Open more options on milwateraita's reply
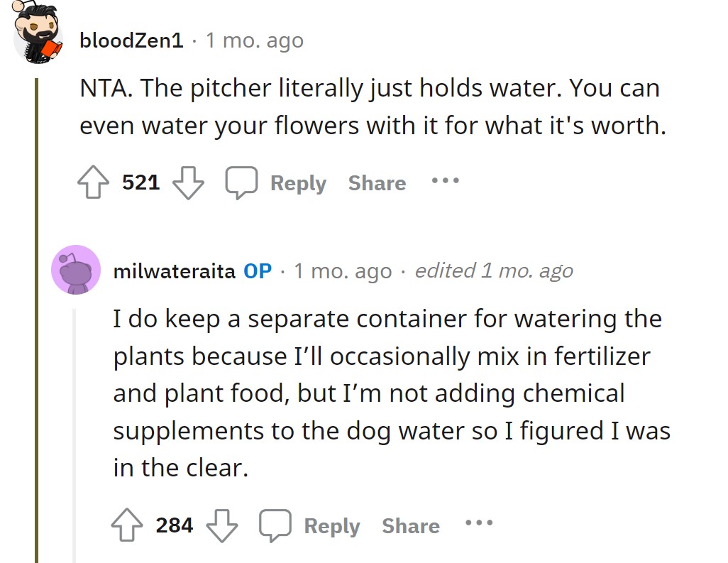 point(479,523)
